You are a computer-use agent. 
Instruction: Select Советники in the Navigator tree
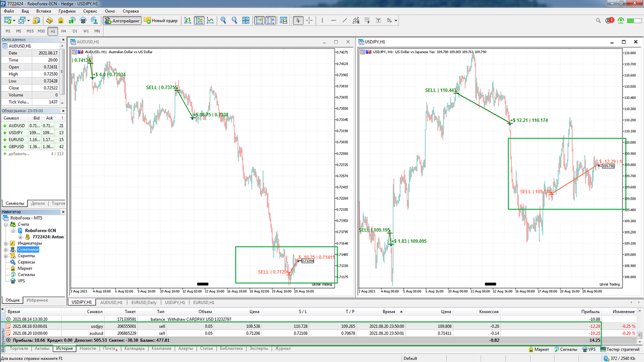click(28, 250)
